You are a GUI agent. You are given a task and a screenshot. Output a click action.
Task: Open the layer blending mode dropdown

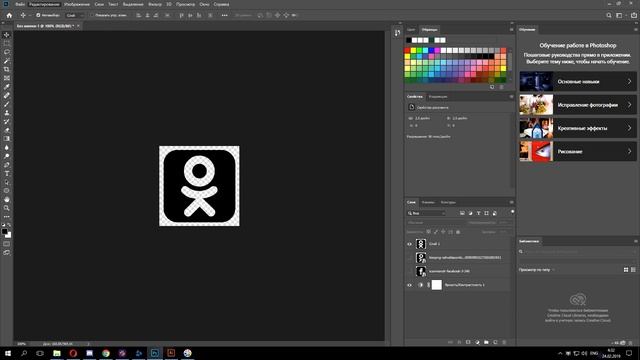436,222
